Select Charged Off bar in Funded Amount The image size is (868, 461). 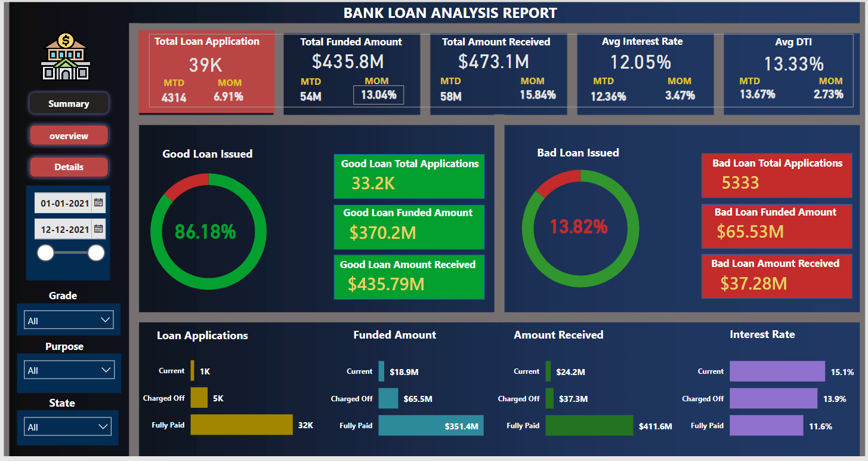pos(388,398)
